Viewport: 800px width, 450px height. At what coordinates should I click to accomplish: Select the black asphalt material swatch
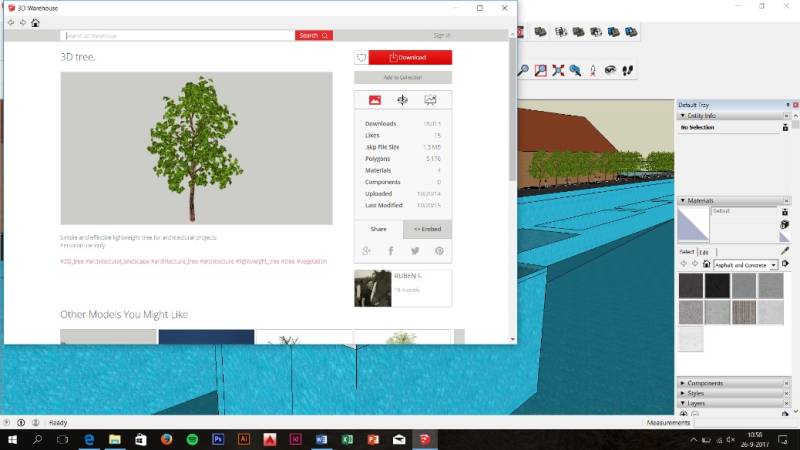coord(717,286)
